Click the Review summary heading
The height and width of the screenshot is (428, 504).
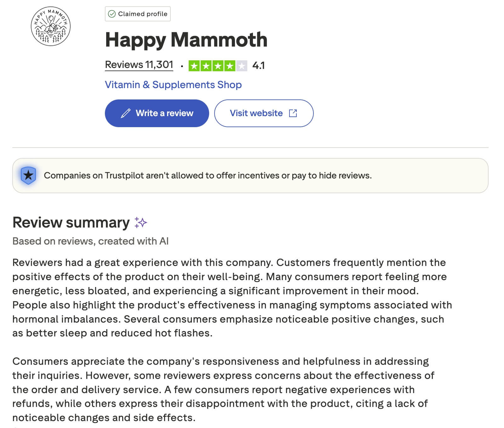tap(71, 222)
